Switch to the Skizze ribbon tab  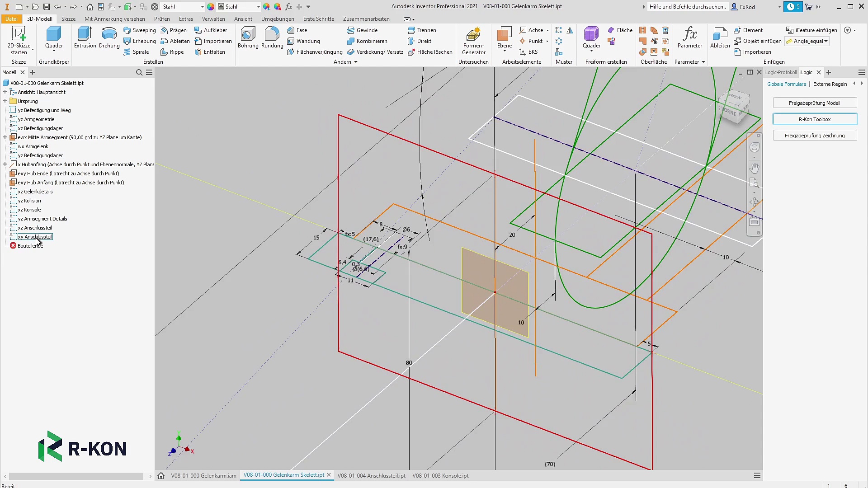tap(68, 19)
